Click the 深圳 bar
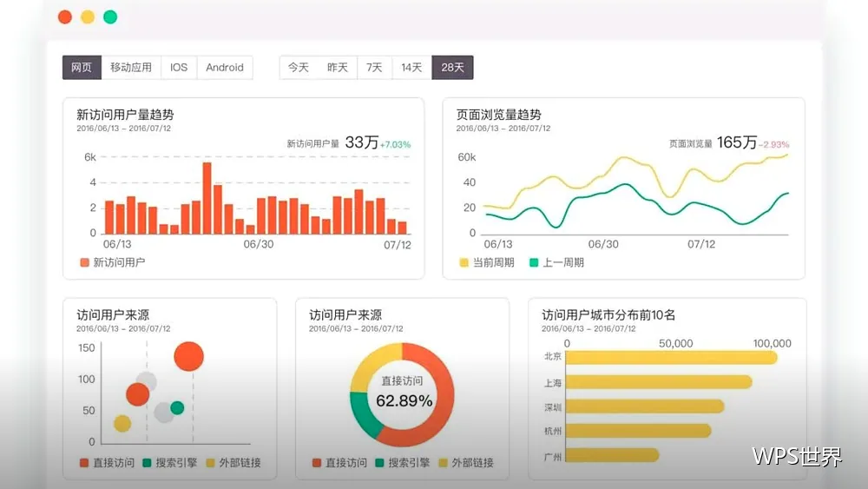Image resolution: width=868 pixels, height=489 pixels. pyautogui.click(x=645, y=406)
